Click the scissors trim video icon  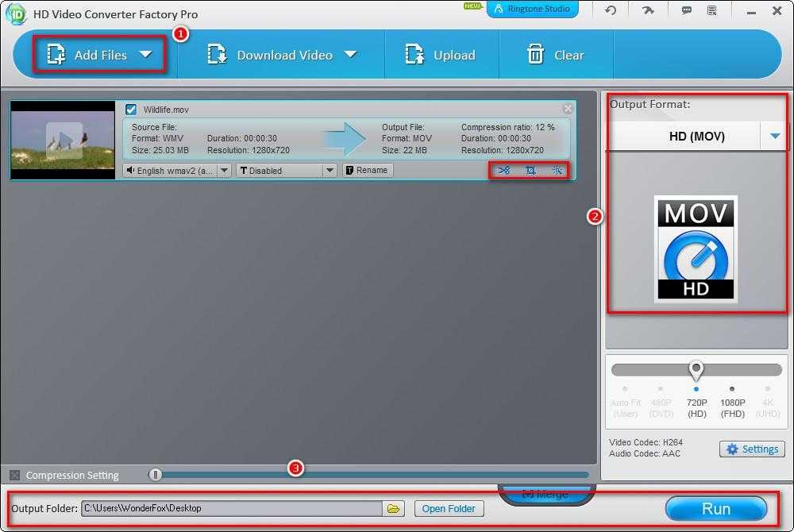(503, 170)
